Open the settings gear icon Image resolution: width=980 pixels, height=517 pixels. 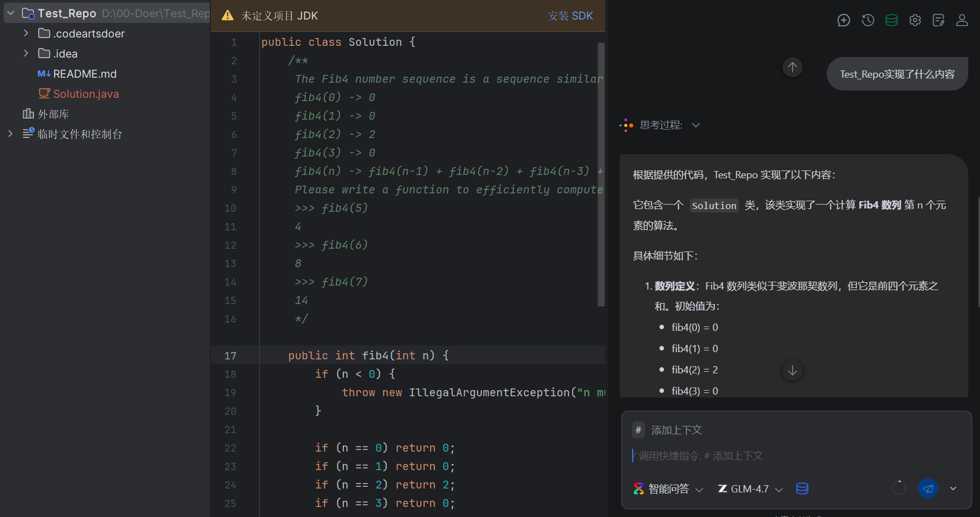point(915,21)
